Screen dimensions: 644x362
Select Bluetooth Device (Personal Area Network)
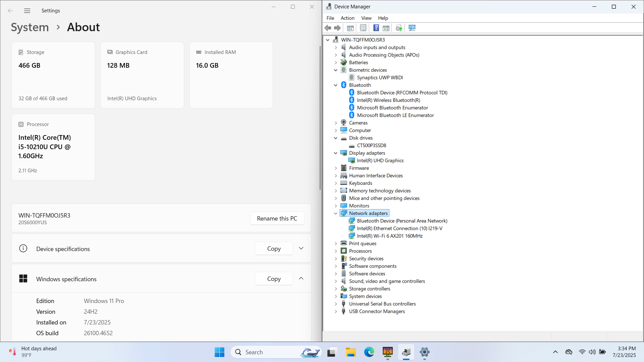click(402, 221)
